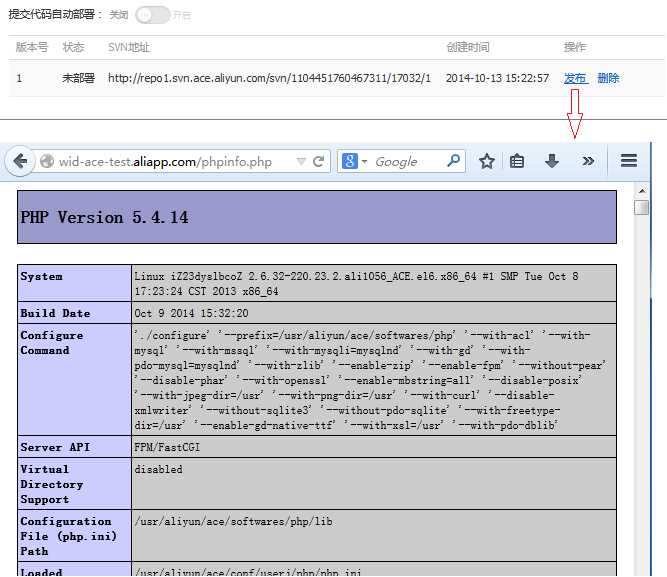Click version number 1 in table
Screen dimensions: 667x577
pos(19,78)
